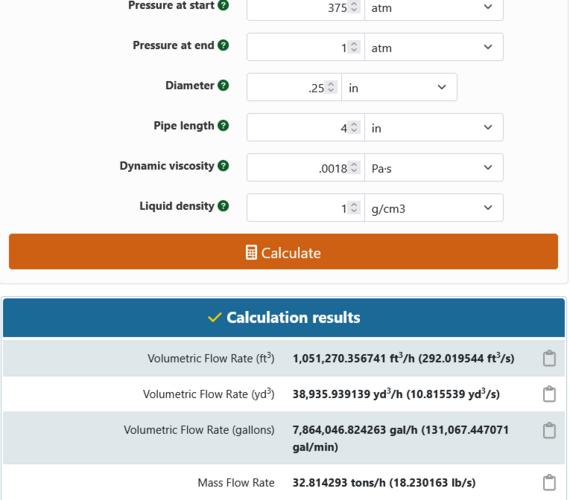This screenshot has width=570, height=500.
Task: Click the Volumetric Flow Rate (yd³) label
Action: click(x=209, y=394)
